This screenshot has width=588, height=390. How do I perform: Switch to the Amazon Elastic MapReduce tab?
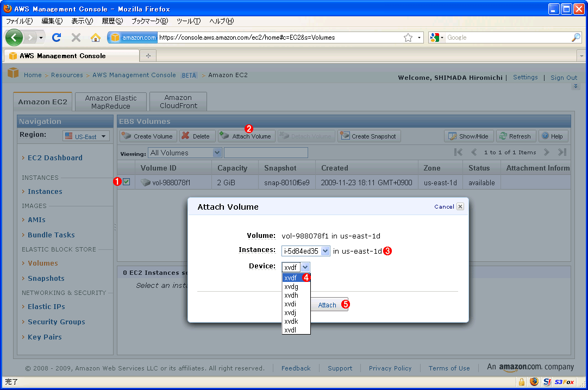tap(111, 102)
